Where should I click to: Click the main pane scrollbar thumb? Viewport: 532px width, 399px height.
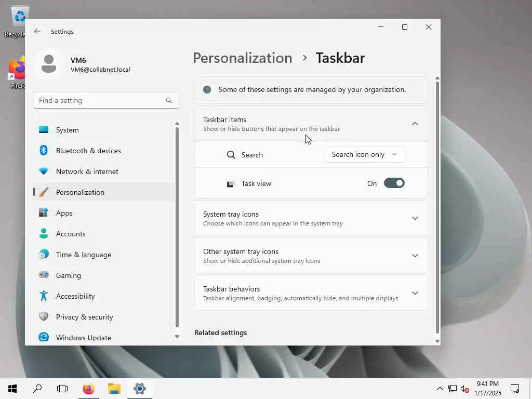tap(437, 207)
